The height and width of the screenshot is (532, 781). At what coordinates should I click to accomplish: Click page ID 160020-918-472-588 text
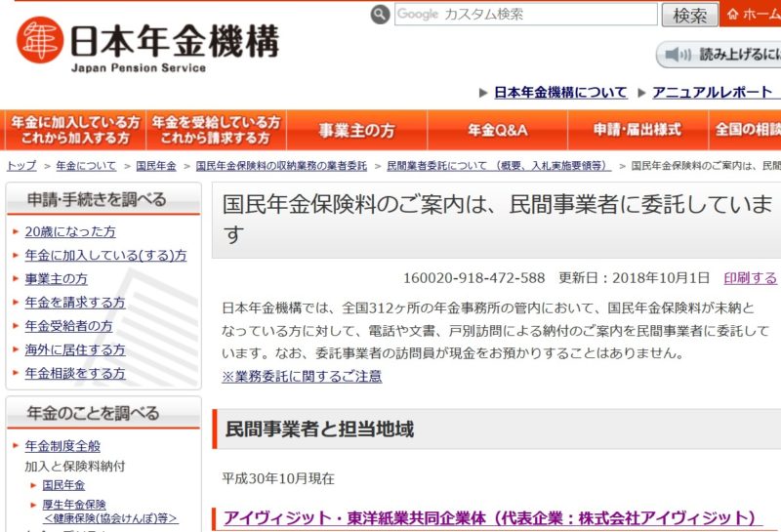tap(473, 278)
